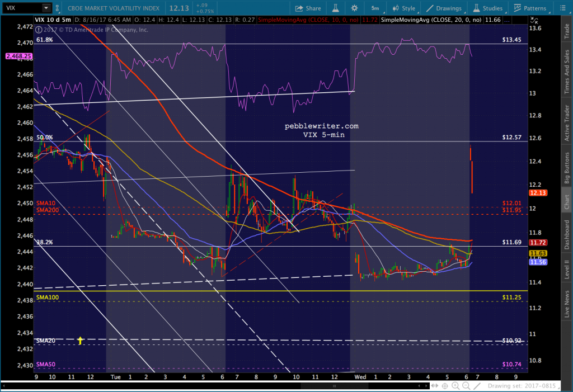Click the $12.01 red price label
This screenshot has height=392, width=573.
(x=511, y=203)
